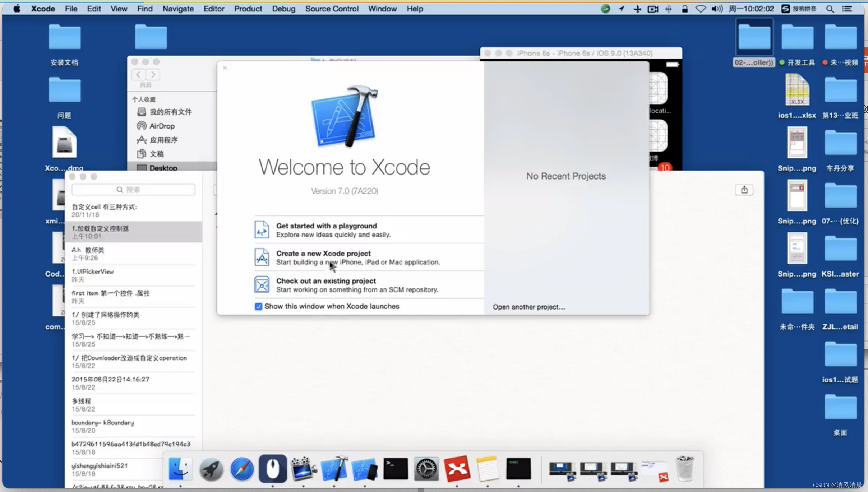
Task: Click the Xcode hammer icon in Dock
Action: [334, 469]
